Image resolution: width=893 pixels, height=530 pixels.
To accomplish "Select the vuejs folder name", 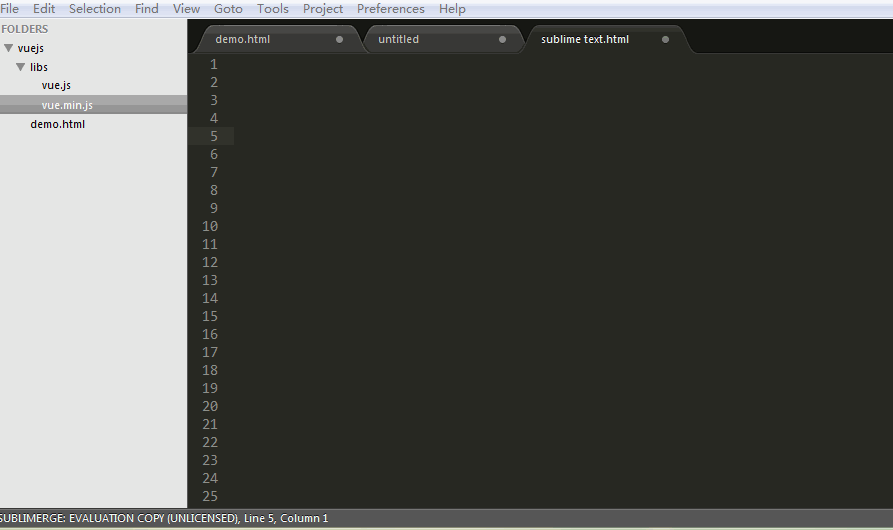I will coord(31,48).
